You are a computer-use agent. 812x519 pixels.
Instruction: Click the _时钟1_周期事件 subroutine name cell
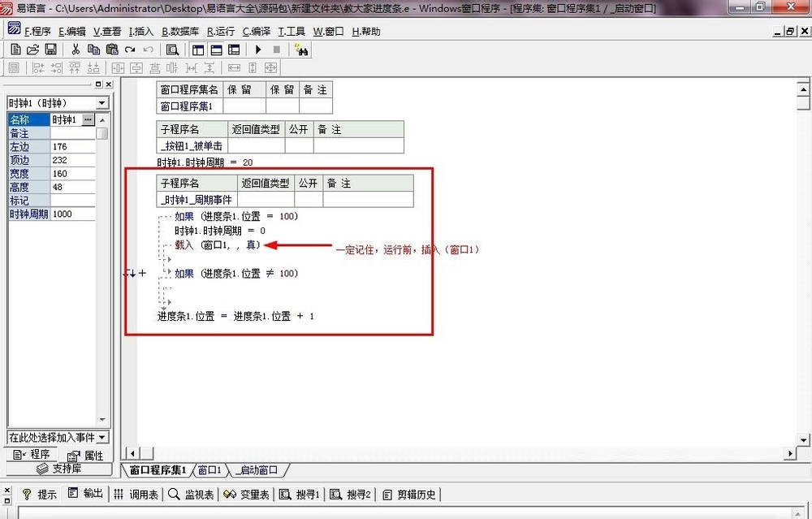tap(197, 200)
